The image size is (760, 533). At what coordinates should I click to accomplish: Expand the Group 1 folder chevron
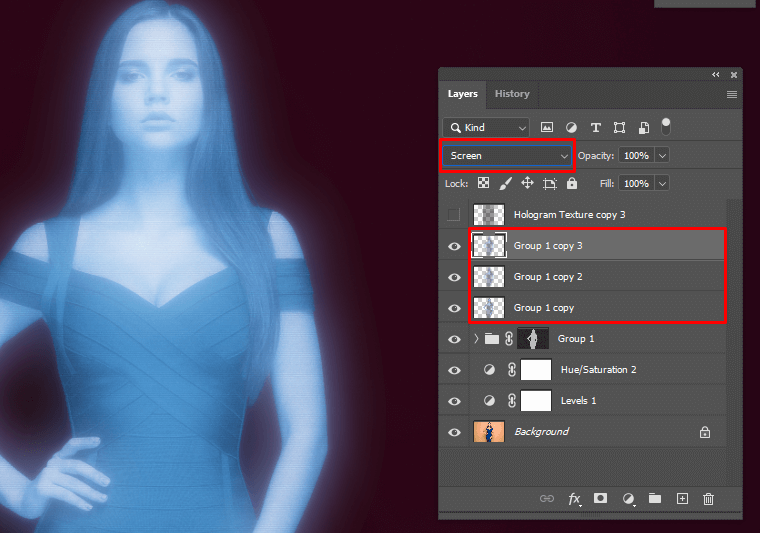tap(476, 339)
